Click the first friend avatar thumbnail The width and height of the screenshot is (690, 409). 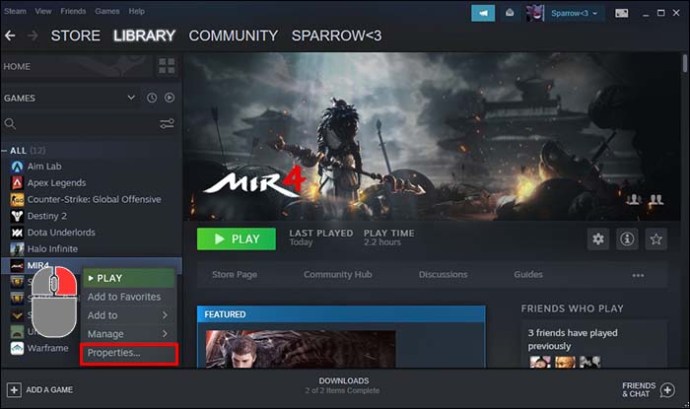540,362
